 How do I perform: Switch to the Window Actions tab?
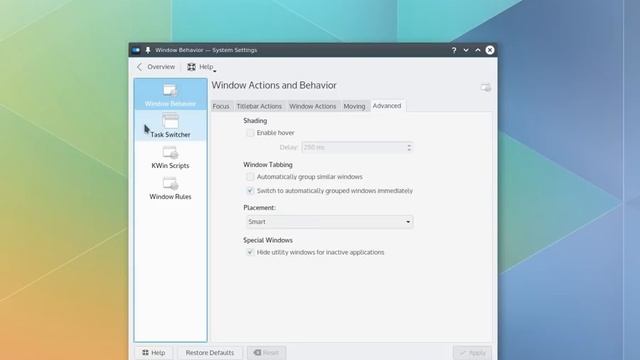click(x=313, y=106)
